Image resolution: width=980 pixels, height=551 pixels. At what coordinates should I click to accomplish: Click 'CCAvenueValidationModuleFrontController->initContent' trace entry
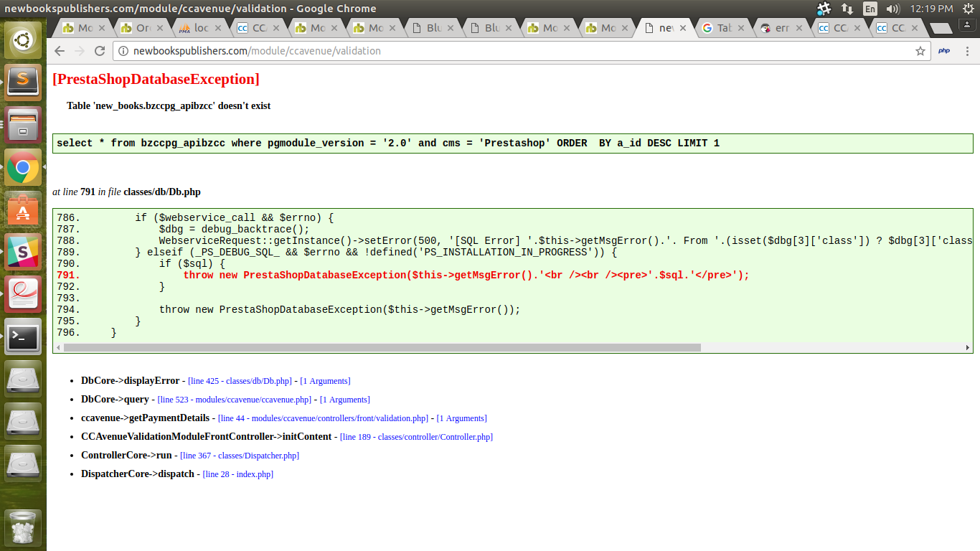(x=207, y=436)
